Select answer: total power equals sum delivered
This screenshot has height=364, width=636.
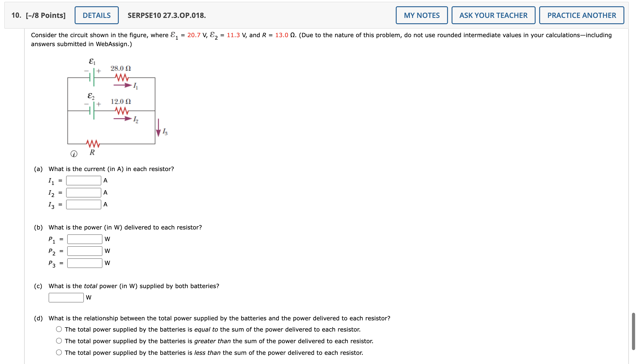coord(59,329)
